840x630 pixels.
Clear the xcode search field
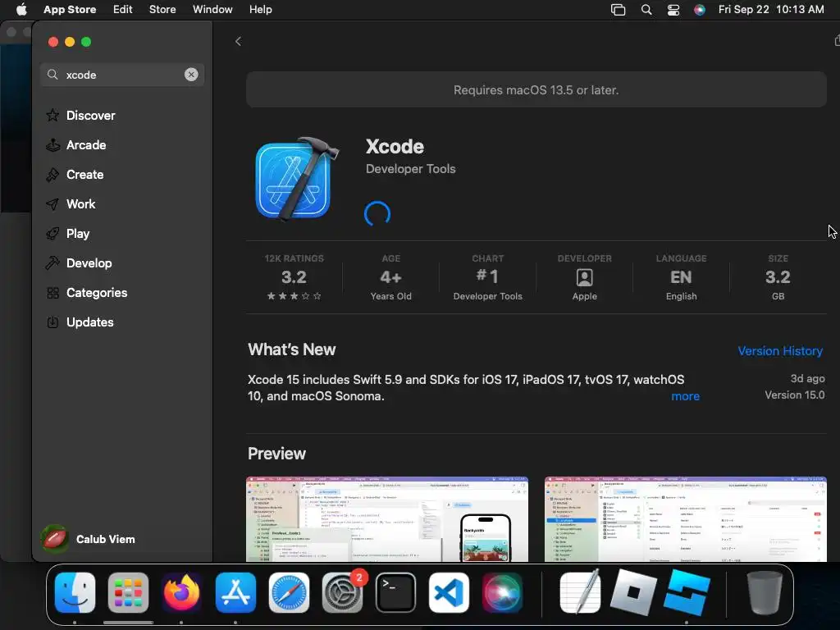coord(191,75)
